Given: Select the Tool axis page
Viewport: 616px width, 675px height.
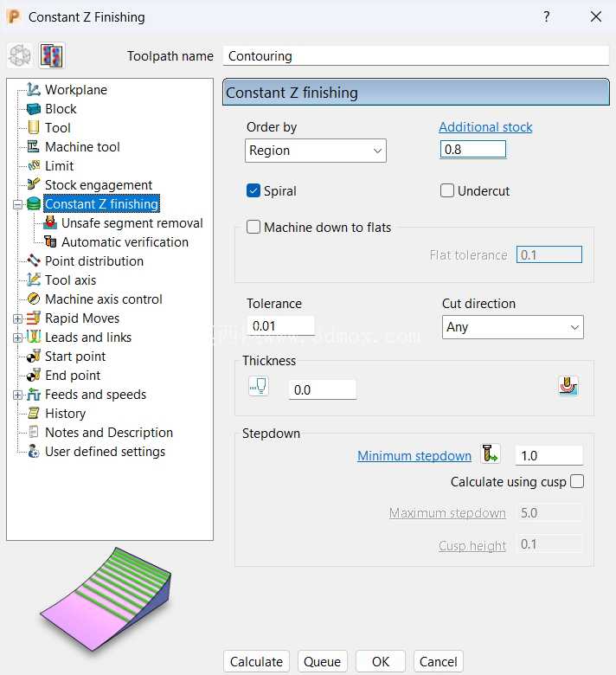Looking at the screenshot, I should point(71,280).
